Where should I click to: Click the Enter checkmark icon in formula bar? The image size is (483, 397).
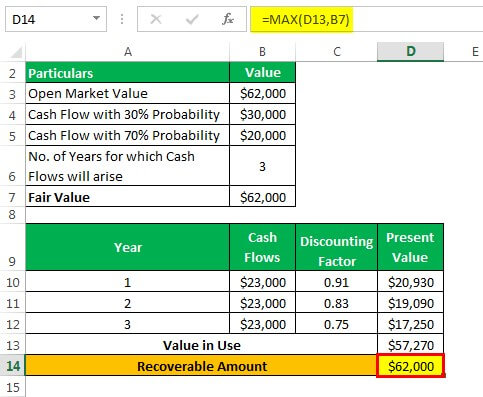[x=192, y=19]
